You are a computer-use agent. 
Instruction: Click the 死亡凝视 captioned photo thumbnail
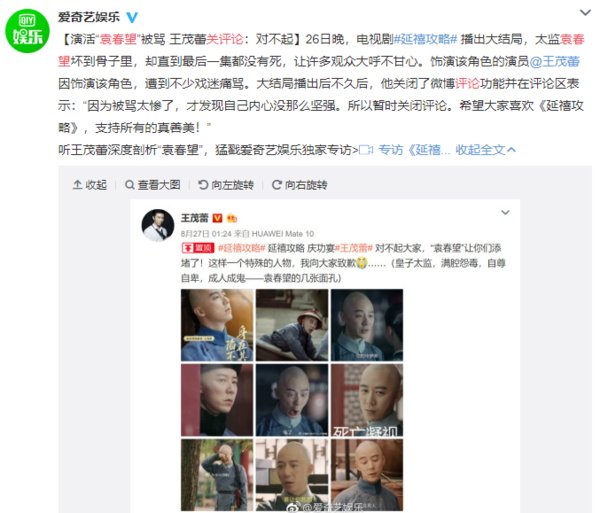click(367, 400)
